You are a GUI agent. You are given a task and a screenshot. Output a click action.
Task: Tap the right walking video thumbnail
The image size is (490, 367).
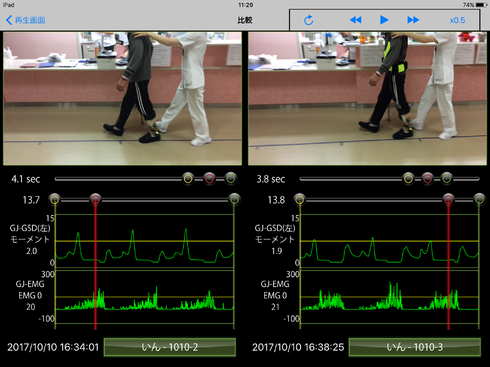(x=367, y=98)
